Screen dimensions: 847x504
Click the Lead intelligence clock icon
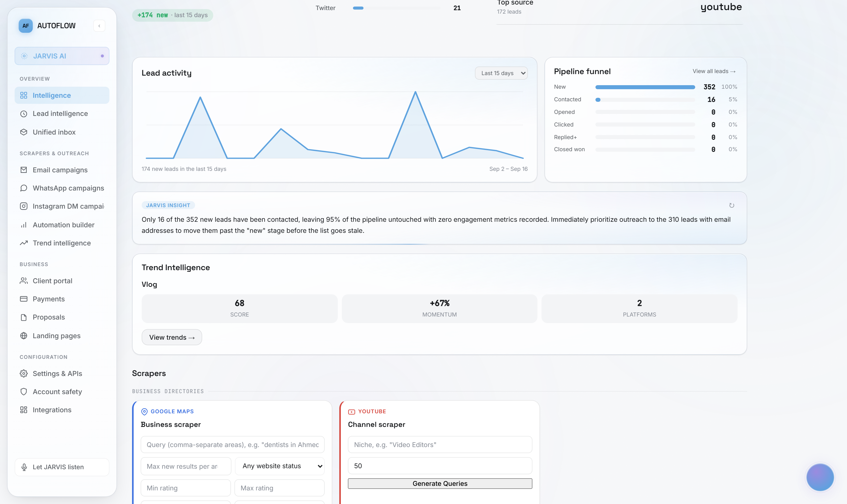coord(24,114)
